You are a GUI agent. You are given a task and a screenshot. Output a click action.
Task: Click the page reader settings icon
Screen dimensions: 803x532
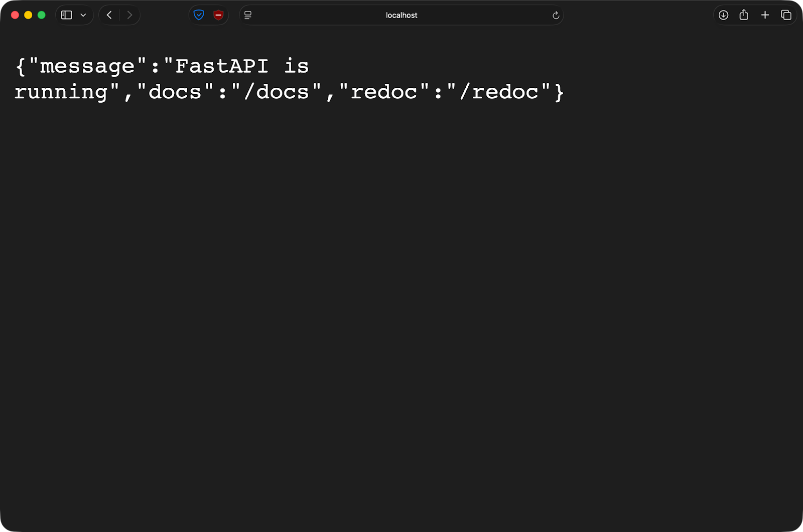[x=247, y=15]
